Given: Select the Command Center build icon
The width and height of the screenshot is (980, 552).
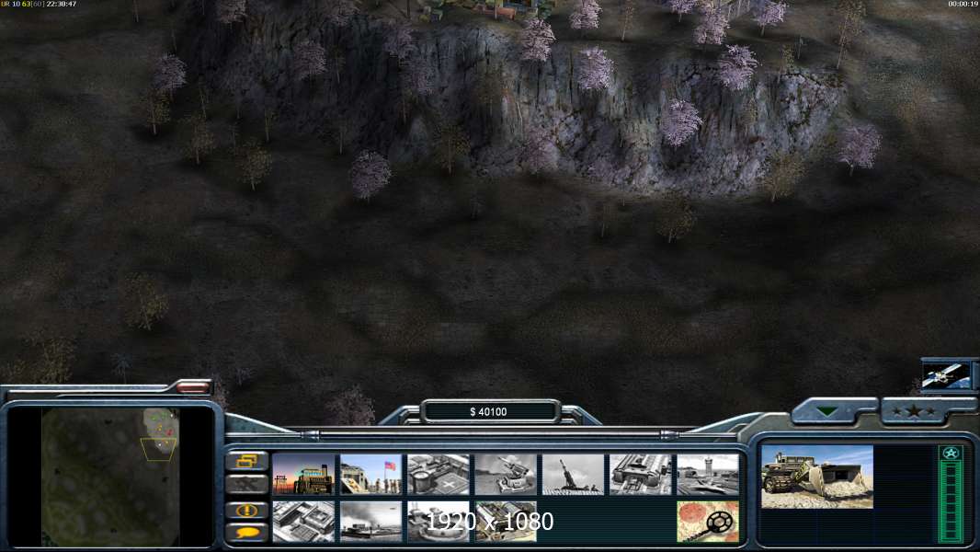Looking at the screenshot, I should click(507, 522).
